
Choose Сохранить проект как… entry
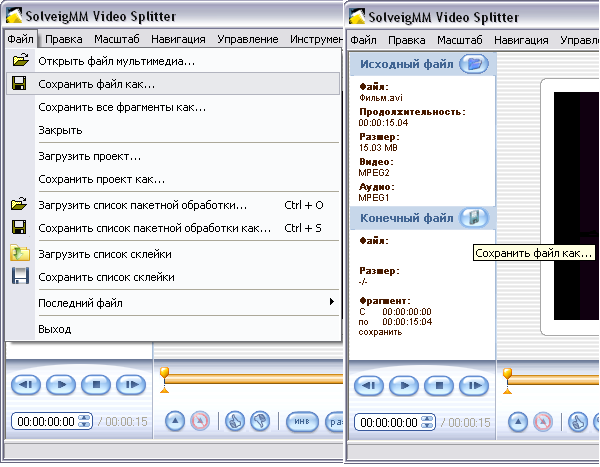pos(173,179)
